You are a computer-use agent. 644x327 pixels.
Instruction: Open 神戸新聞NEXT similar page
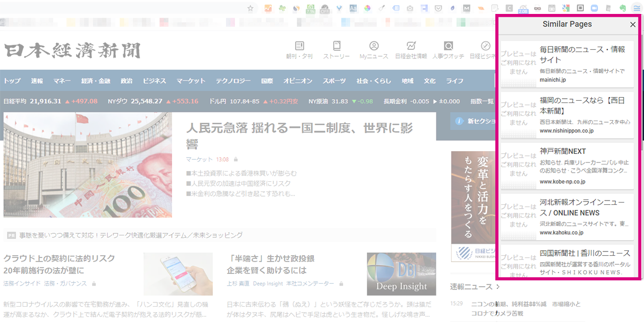pos(567,165)
